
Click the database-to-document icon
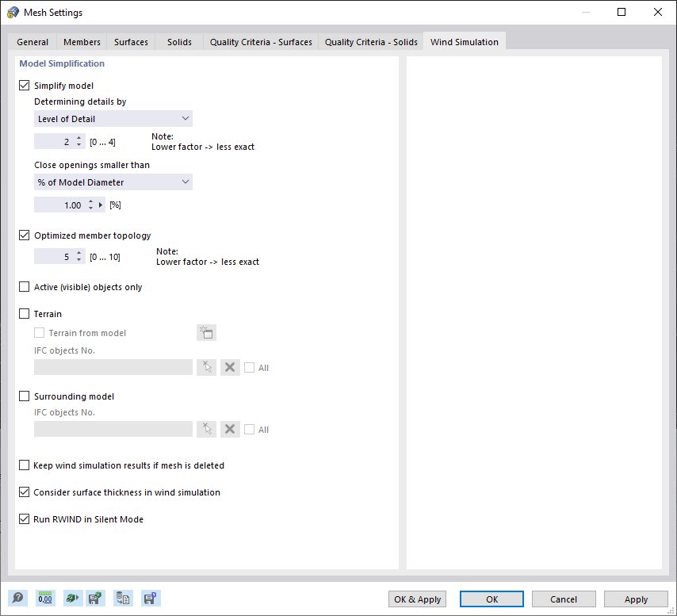pos(123,599)
